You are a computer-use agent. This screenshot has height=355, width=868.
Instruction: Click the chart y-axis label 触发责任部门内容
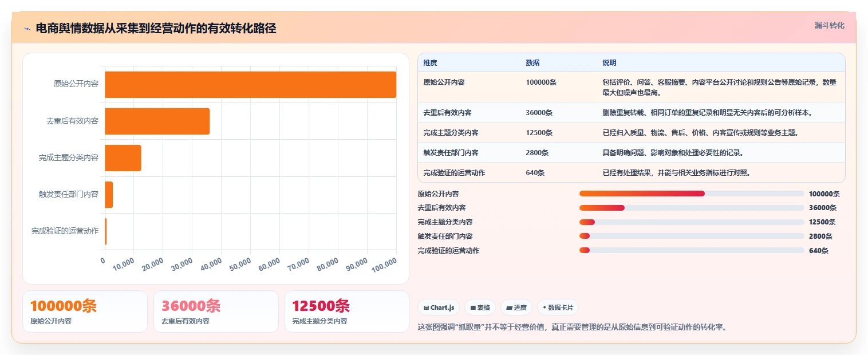69,194
